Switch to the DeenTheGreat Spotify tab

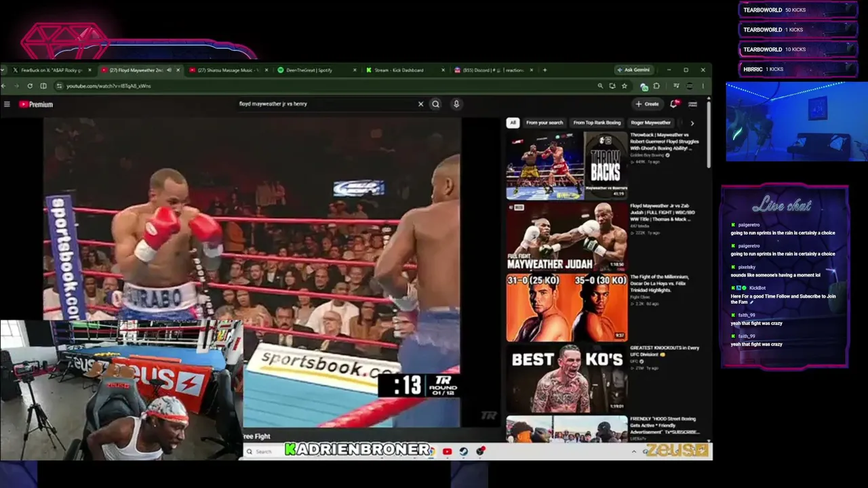[x=316, y=70]
